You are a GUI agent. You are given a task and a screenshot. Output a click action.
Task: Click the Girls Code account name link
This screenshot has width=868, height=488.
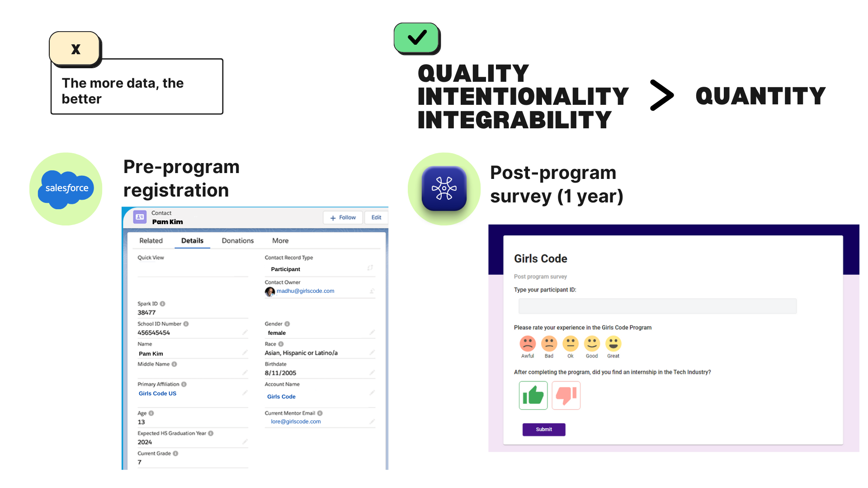click(281, 396)
